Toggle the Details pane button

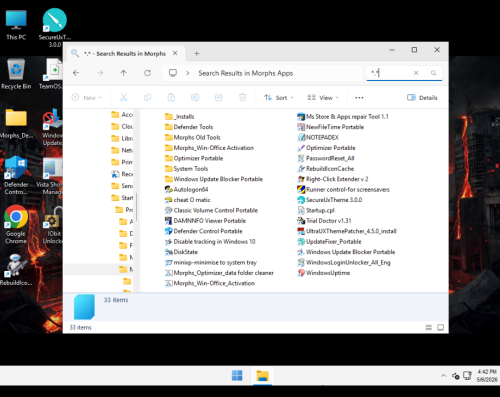pyautogui.click(x=422, y=97)
